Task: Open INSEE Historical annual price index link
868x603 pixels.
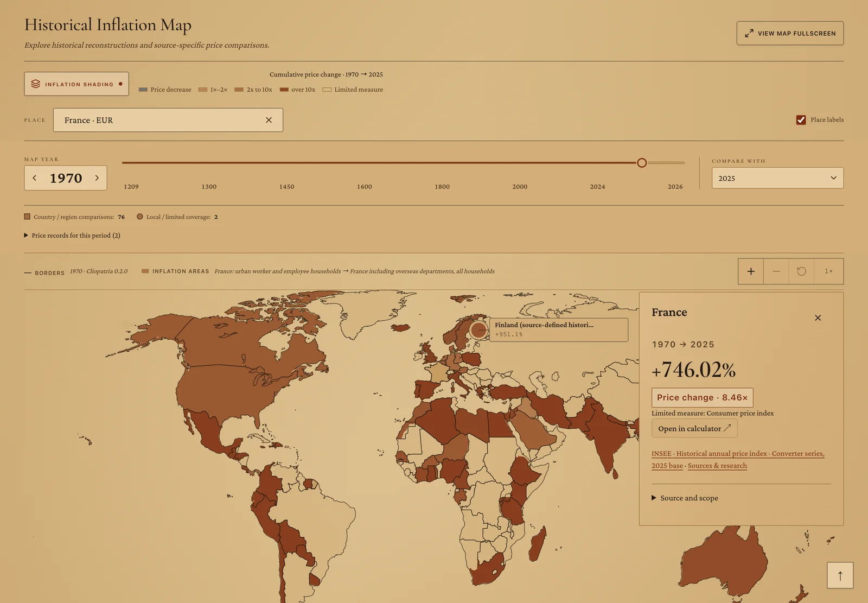Action: pyautogui.click(x=738, y=459)
